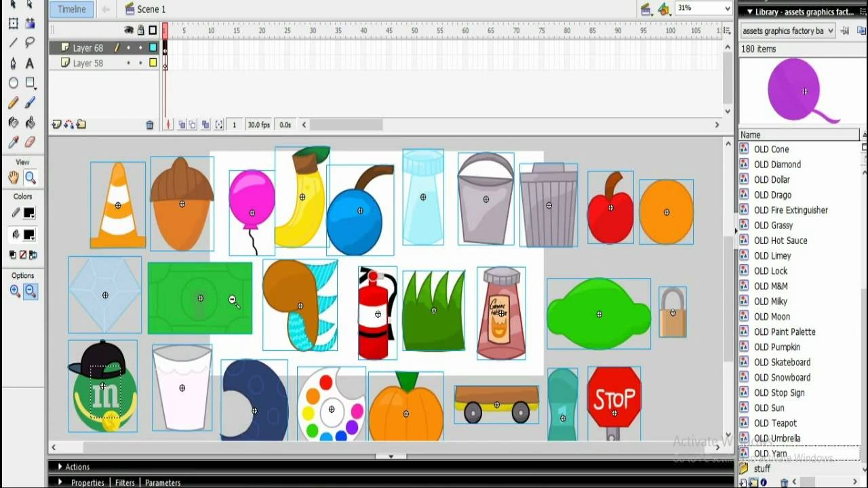Select the Oval tool

tap(14, 83)
